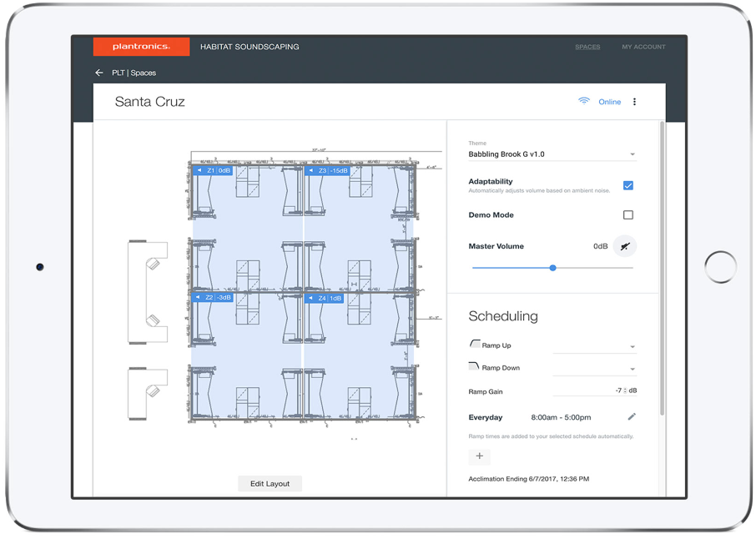756x539 pixels.
Task: Expand the Ramp Up dropdown
Action: (x=594, y=346)
